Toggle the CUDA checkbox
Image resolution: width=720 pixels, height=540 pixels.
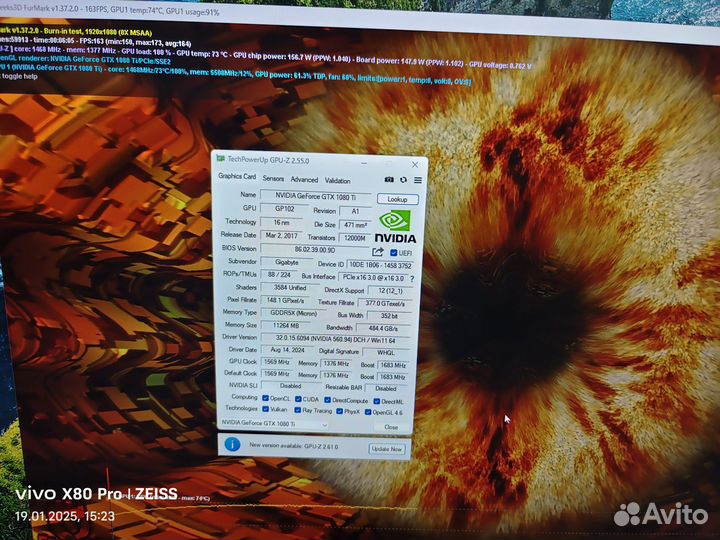click(x=298, y=399)
